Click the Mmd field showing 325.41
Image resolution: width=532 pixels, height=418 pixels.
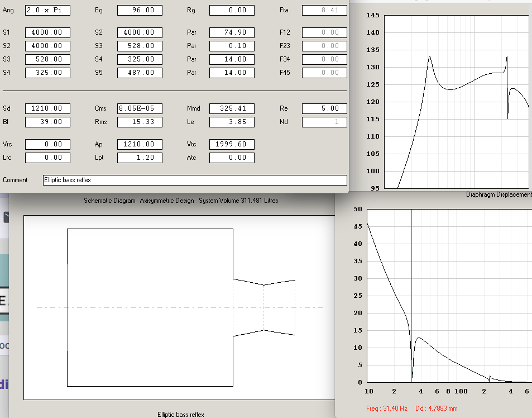[x=232, y=108]
